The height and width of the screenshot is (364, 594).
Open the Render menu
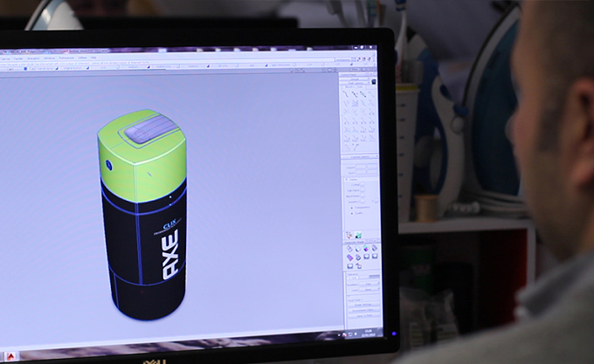point(18,58)
